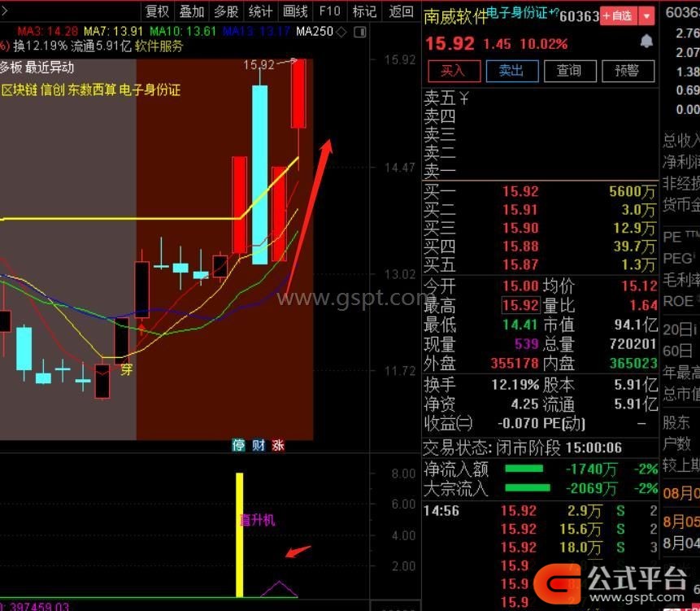Click the 查询 button

(570, 71)
